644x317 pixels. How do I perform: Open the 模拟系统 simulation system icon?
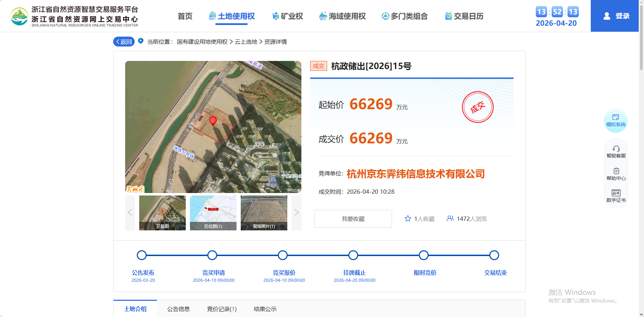[615, 120]
